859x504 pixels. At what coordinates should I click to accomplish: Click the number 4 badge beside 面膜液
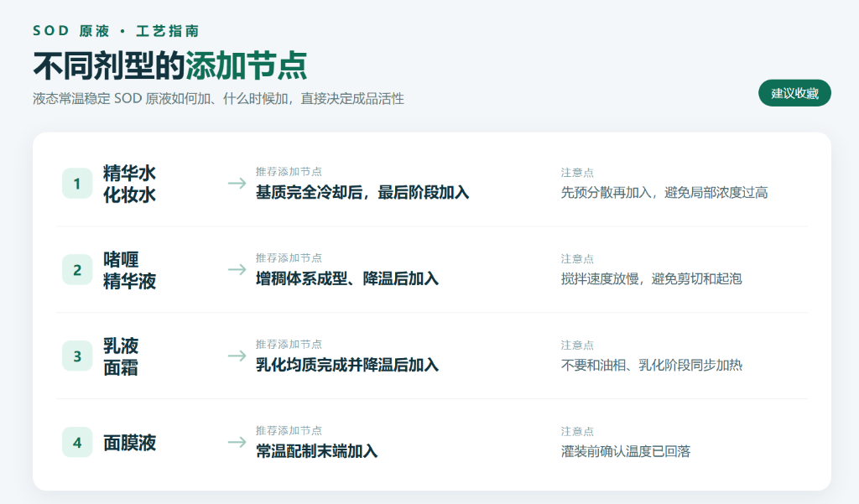(77, 442)
